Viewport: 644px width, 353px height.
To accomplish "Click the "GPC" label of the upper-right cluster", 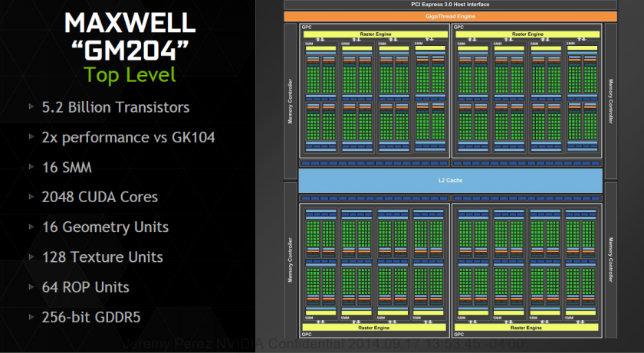I will point(458,27).
